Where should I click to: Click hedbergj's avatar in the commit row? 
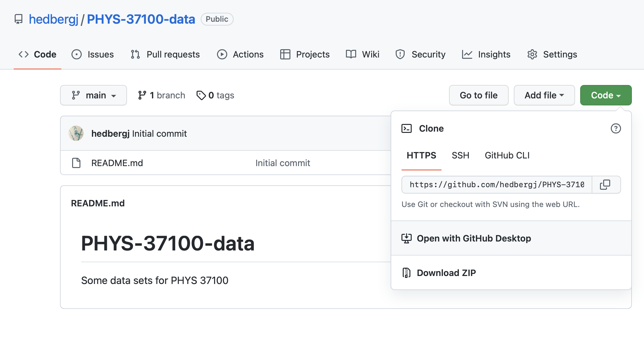tap(76, 133)
